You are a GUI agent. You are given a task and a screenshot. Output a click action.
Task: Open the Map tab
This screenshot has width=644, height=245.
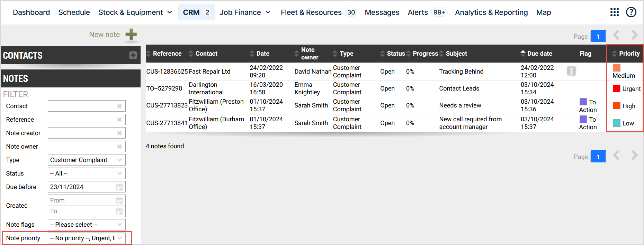tap(544, 12)
